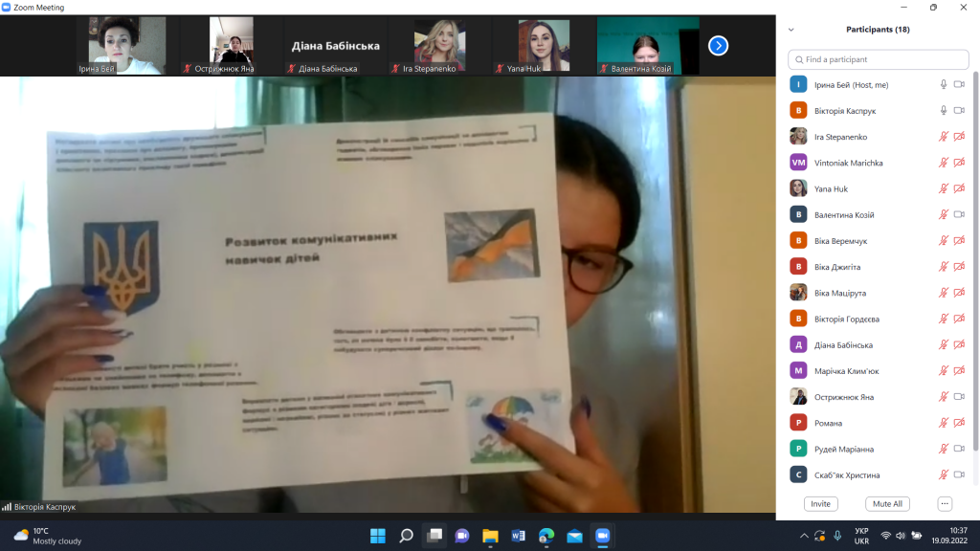Image resolution: width=980 pixels, height=551 pixels.
Task: Select Vintoniak Marichka in the participants list
Action: coord(848,163)
